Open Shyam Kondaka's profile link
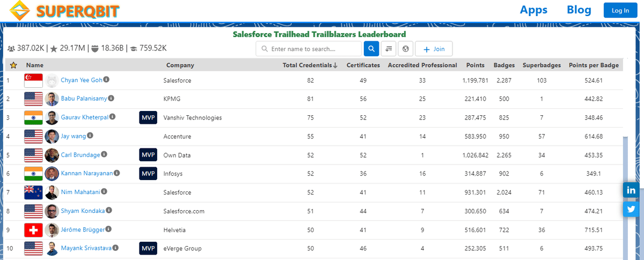This screenshot has height=260, width=644. click(83, 211)
